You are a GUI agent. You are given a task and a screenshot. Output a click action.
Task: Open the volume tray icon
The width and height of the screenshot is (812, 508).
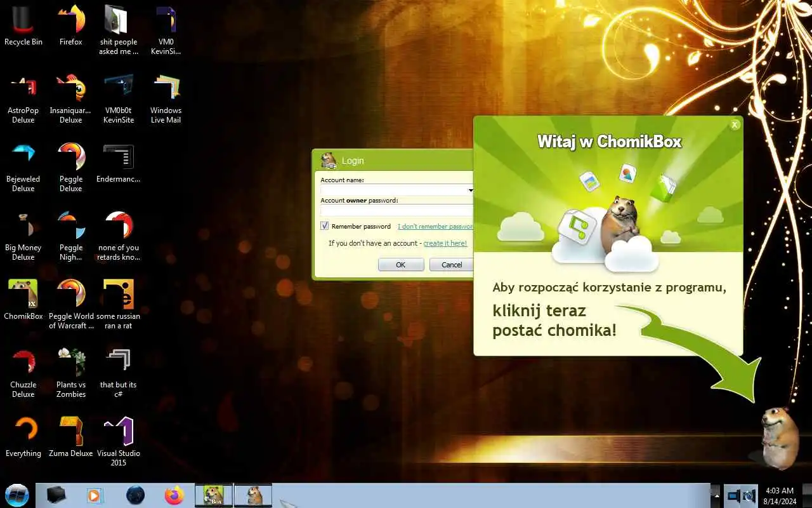749,495
